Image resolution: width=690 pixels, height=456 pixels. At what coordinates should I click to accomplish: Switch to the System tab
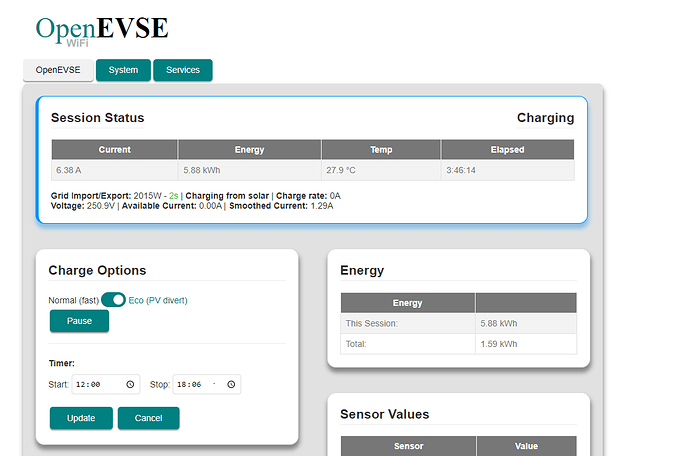123,70
